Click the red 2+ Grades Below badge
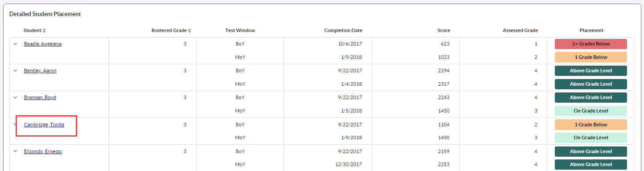Image resolution: width=644 pixels, height=171 pixels. click(x=591, y=44)
